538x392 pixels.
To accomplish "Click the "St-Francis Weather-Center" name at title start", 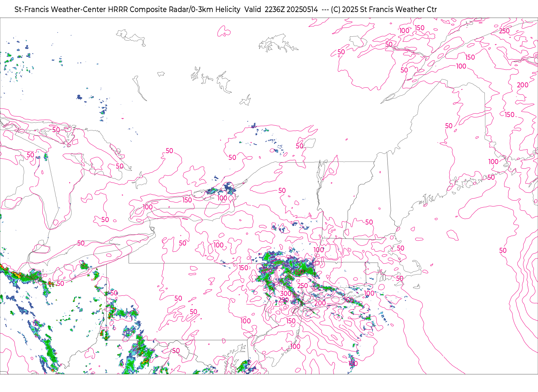I will coord(60,10).
